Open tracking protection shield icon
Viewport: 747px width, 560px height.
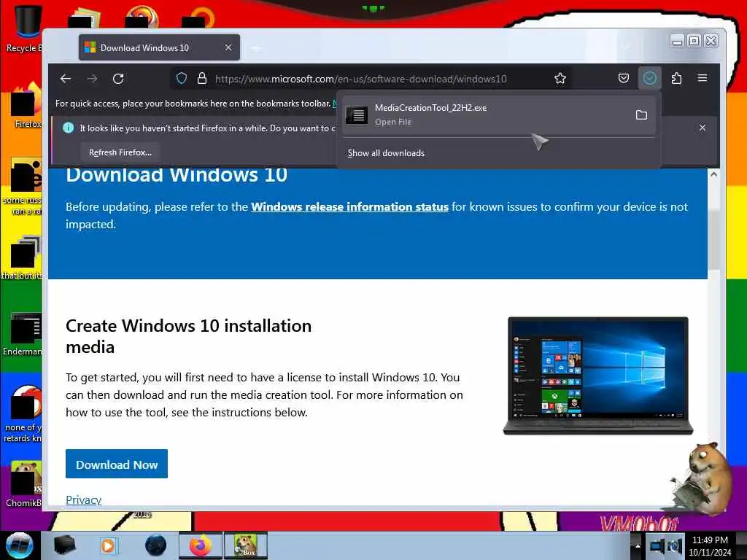(x=182, y=79)
